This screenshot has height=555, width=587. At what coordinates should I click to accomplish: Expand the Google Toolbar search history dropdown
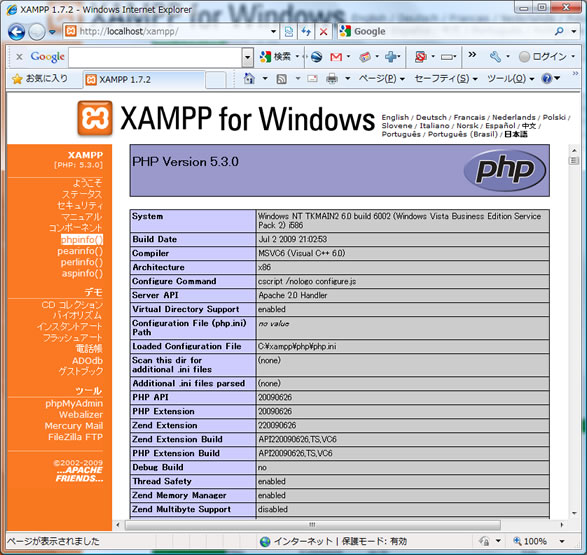coord(247,57)
